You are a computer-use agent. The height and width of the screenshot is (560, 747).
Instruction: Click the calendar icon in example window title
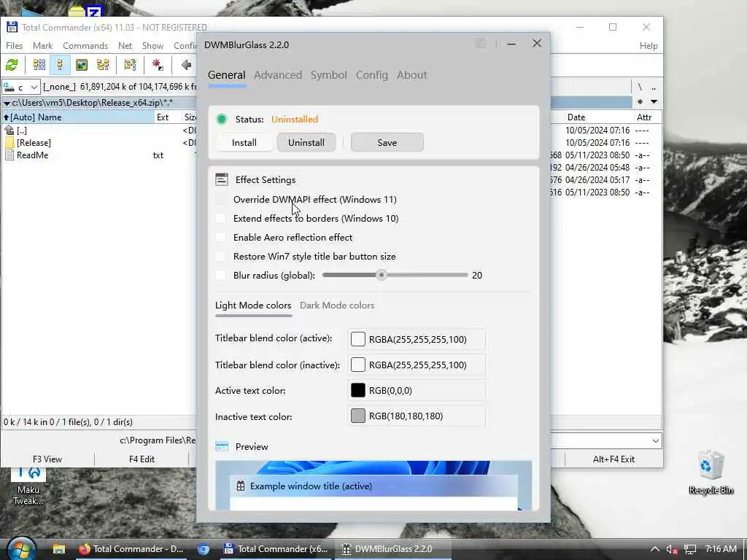(241, 486)
